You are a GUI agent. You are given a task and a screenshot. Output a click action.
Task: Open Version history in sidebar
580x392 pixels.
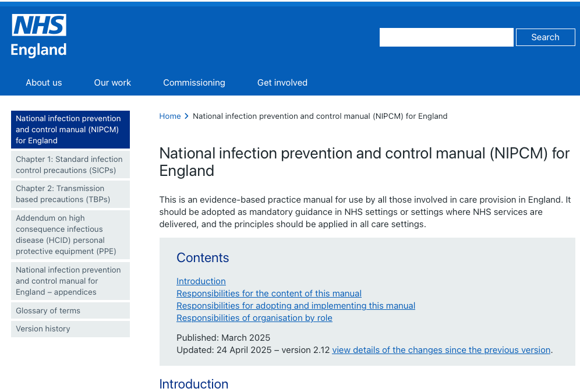[70, 329]
